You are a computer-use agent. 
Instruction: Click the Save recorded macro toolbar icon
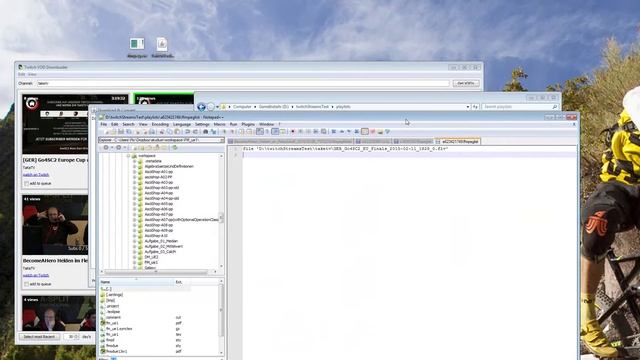pyautogui.click(x=324, y=131)
